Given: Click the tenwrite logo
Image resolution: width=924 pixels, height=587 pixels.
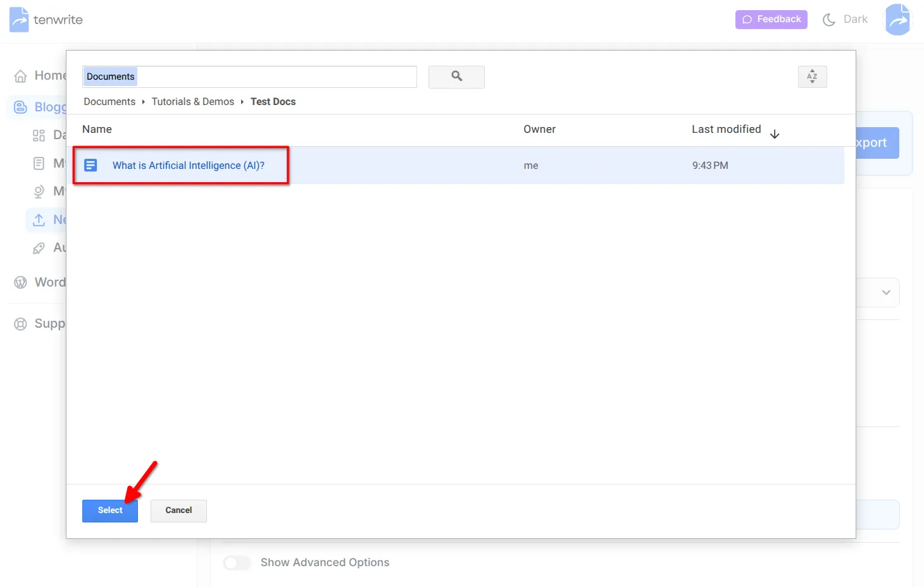Looking at the screenshot, I should tap(44, 19).
